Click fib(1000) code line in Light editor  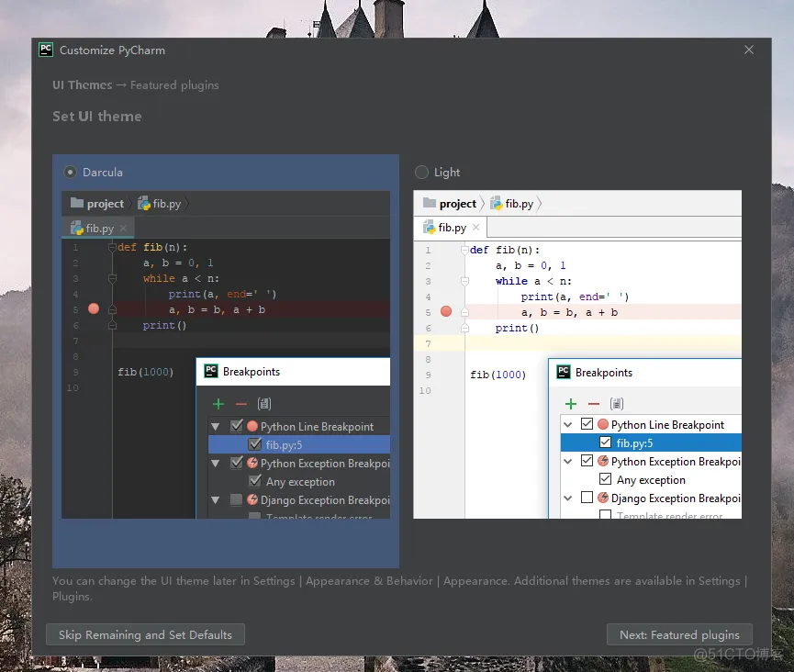498,375
